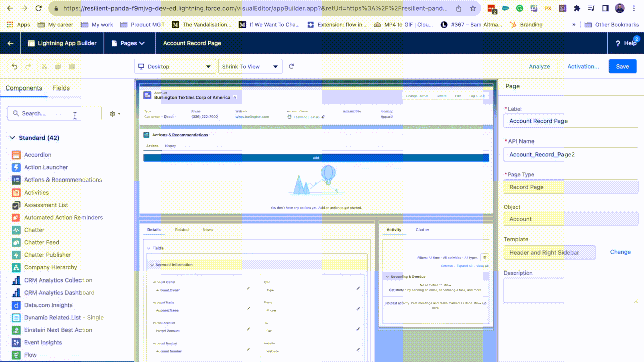Open the Shrink To View dropdown
644x362 pixels.
click(x=250, y=66)
